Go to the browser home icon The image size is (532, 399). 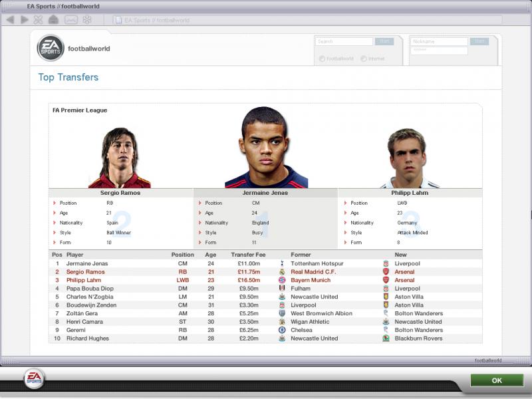click(x=53, y=20)
